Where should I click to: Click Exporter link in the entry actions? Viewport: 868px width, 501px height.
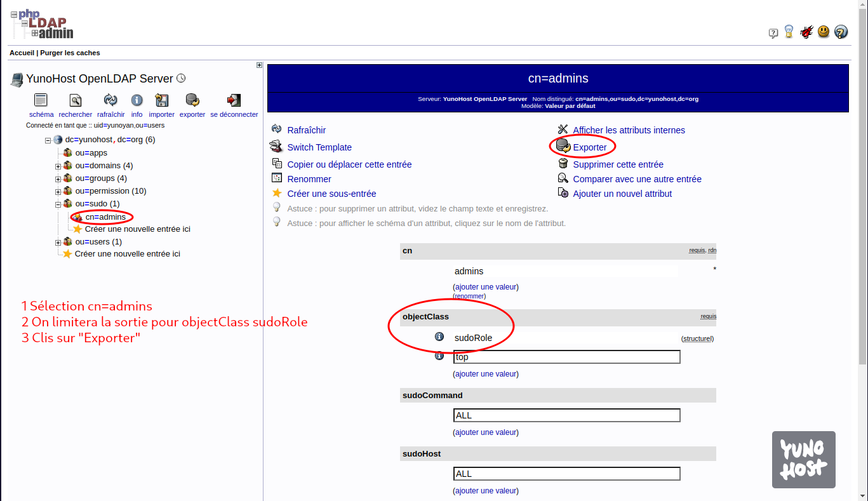tap(589, 147)
